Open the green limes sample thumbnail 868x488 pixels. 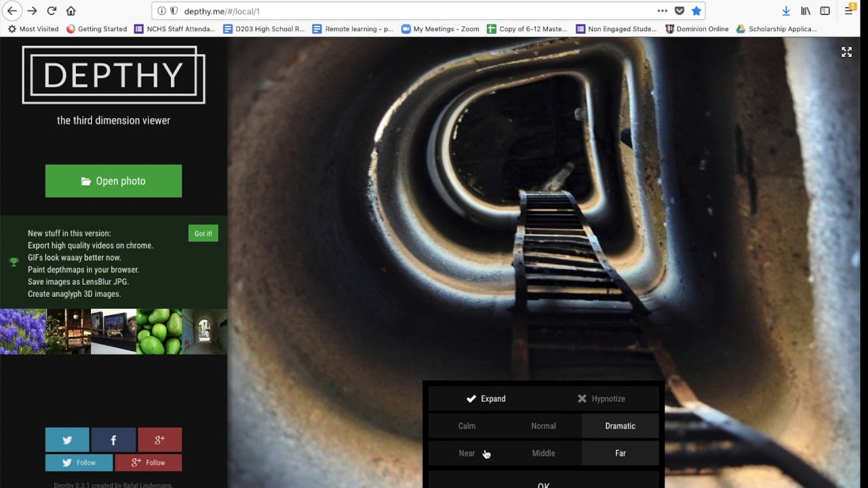pos(159,331)
